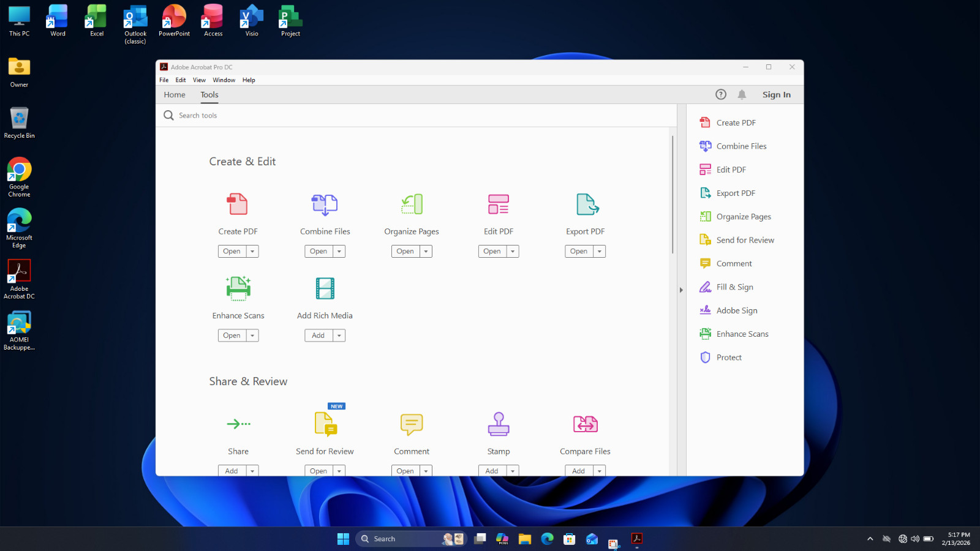Screen dimensions: 980x551
Task: Expand dropdown arrow beside Edit PDF Open
Action: (513, 252)
